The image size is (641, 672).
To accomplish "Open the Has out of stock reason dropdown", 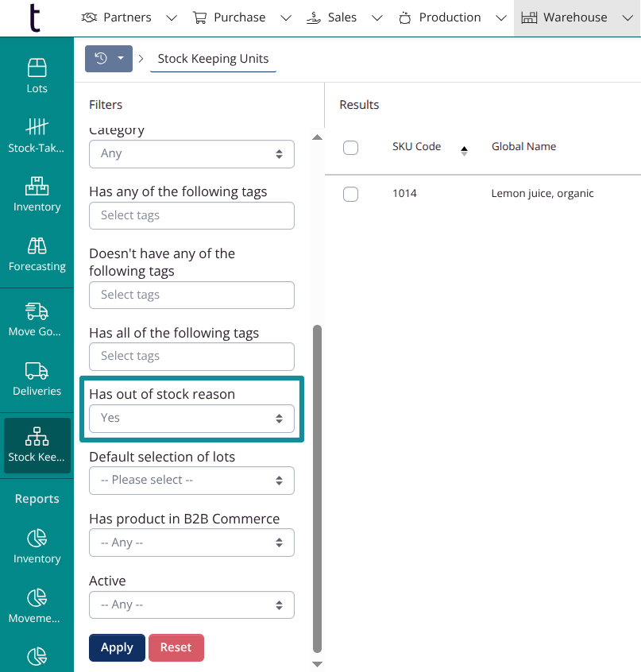I will click(191, 419).
